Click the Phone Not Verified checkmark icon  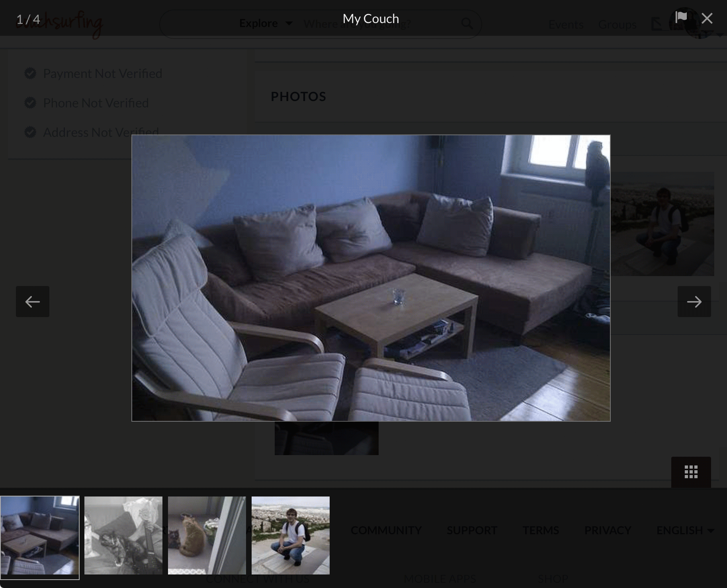coord(30,103)
